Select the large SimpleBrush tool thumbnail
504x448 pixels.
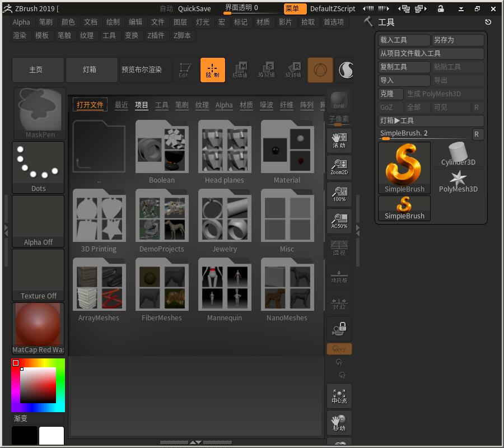(x=404, y=168)
